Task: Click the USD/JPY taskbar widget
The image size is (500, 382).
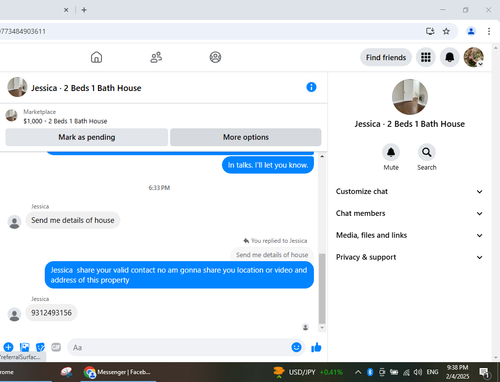Action: click(308, 372)
